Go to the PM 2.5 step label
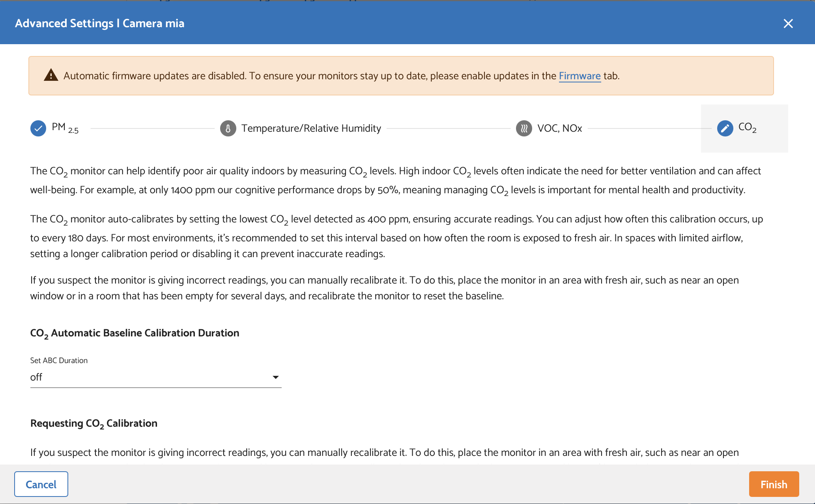This screenshot has height=504, width=815. click(65, 128)
